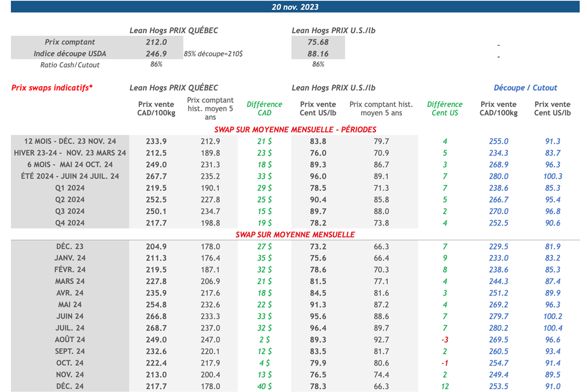585x392 pixels.
Task: Click the '85% découpe=210$' note
Action: click(x=213, y=54)
